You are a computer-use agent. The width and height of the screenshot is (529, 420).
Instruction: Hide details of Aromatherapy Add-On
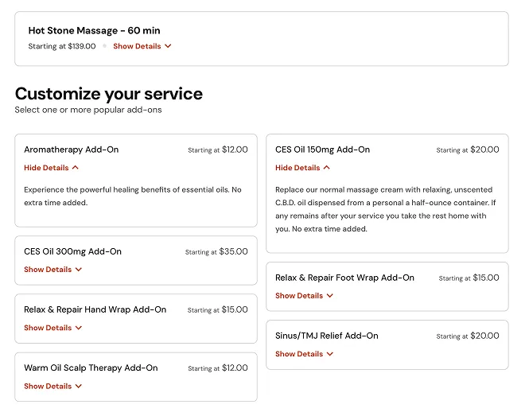pyautogui.click(x=51, y=168)
